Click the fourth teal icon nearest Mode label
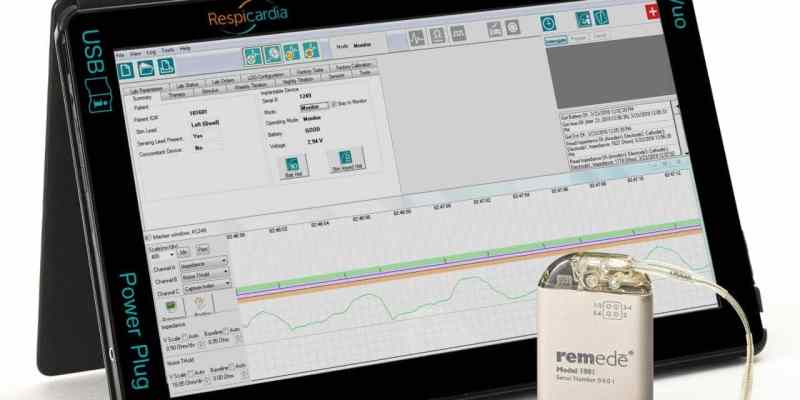Screen dimensions: 800x400 [x=311, y=50]
